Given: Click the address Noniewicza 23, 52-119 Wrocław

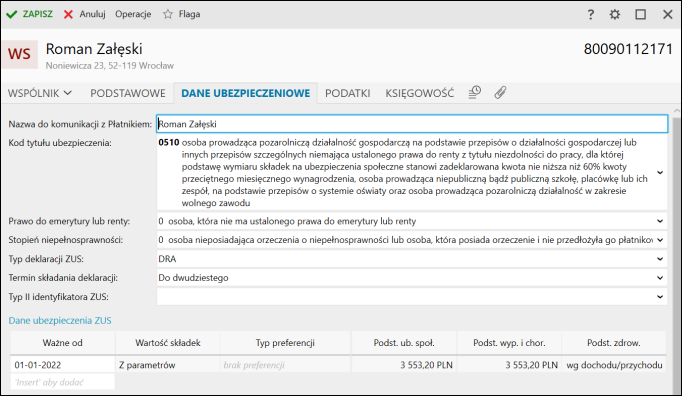Looking at the screenshot, I should pos(110,66).
